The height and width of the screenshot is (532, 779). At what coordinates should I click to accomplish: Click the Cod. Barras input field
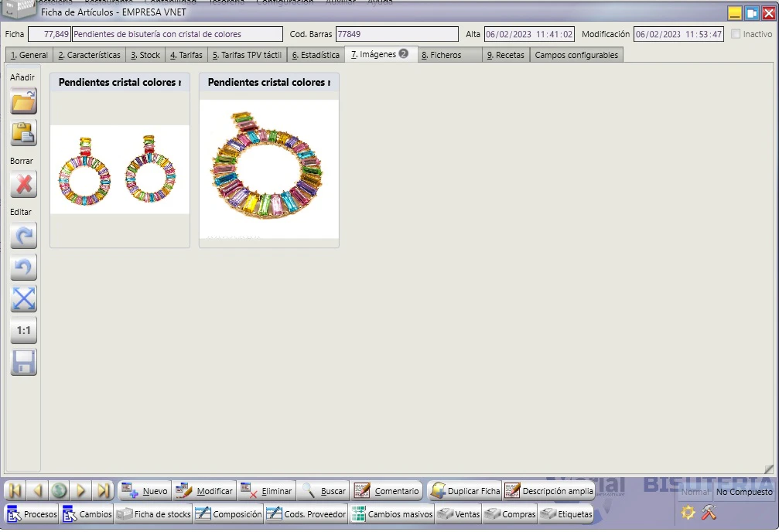(x=397, y=34)
